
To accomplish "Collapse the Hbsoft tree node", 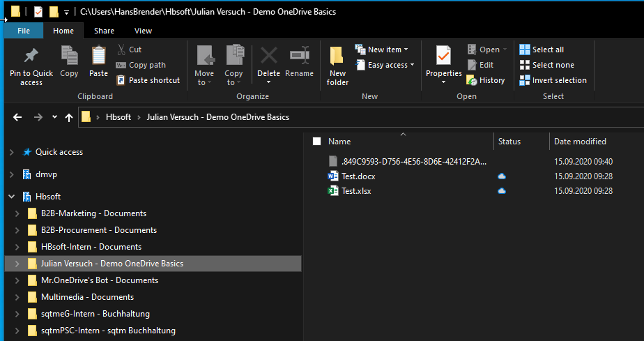I will pos(11,197).
